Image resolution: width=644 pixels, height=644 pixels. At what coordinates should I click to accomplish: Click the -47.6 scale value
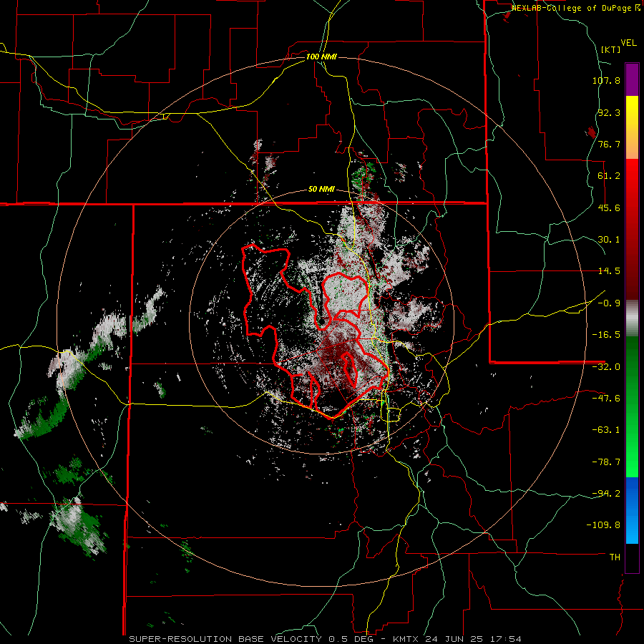coord(606,399)
